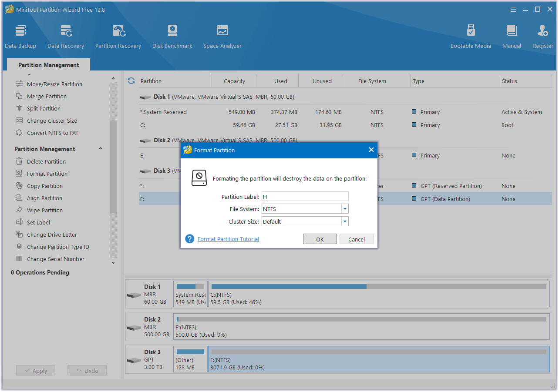Viewport: 559px width, 392px height.
Task: Click the Undo button
Action: click(87, 371)
